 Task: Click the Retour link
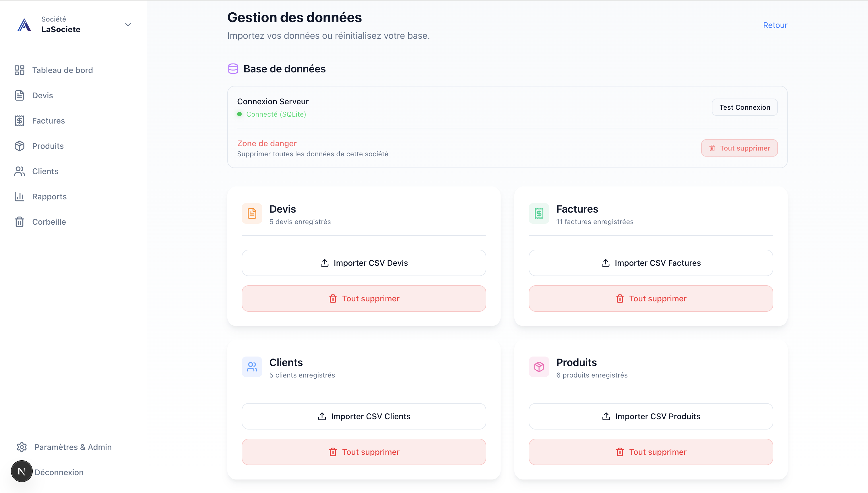775,25
